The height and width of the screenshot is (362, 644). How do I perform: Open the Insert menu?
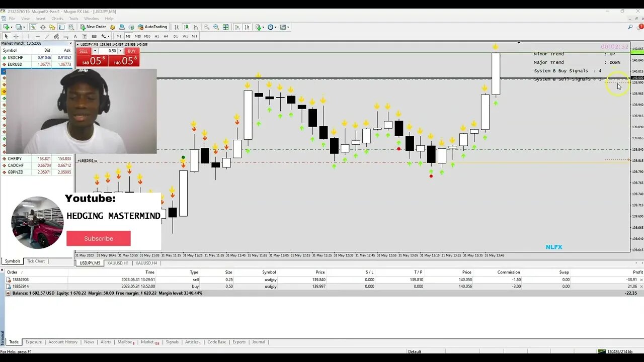click(x=40, y=19)
